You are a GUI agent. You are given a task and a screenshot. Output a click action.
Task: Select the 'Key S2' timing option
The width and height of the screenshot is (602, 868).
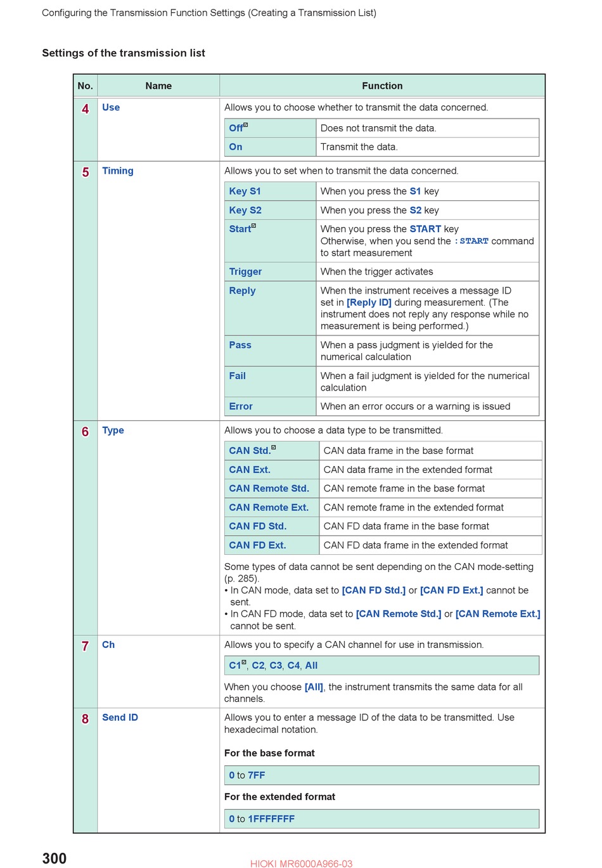pos(245,211)
